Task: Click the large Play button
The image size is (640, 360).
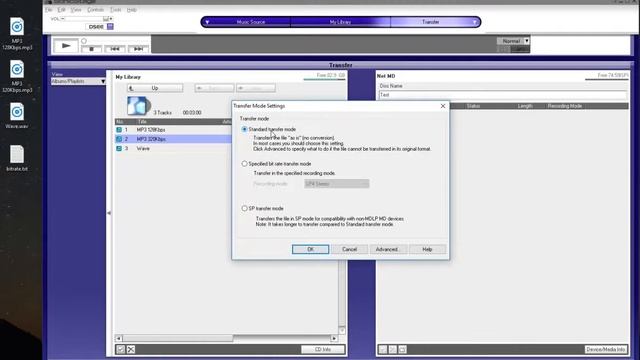Action: click(66, 46)
